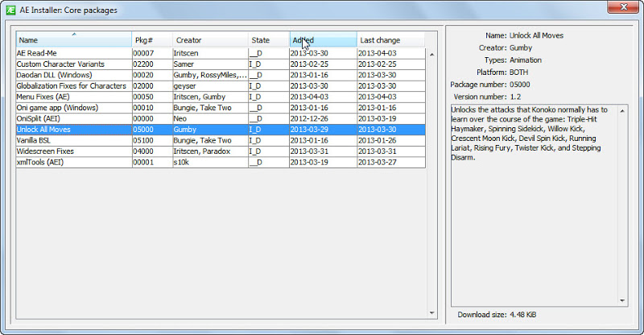The width and height of the screenshot is (644, 335).
Task: Click the Added date 2012-12-26
Action: (x=324, y=118)
